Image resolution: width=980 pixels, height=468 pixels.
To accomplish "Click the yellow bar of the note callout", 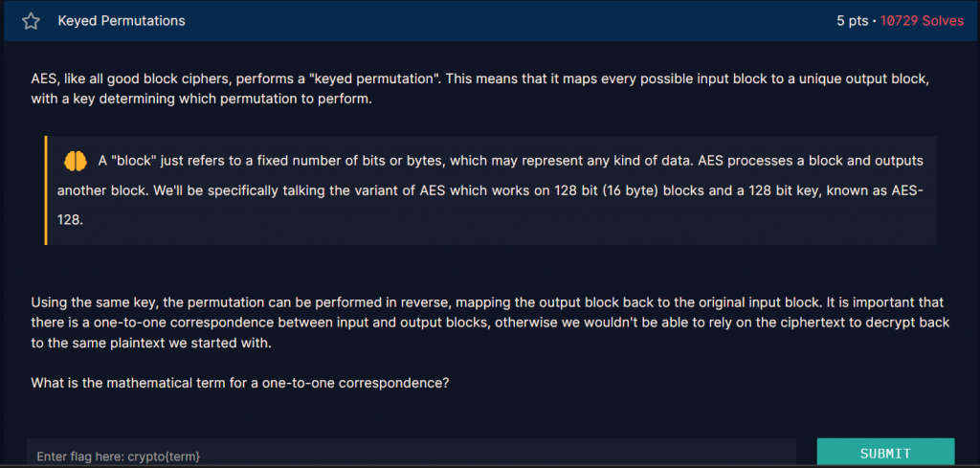I will [x=46, y=189].
